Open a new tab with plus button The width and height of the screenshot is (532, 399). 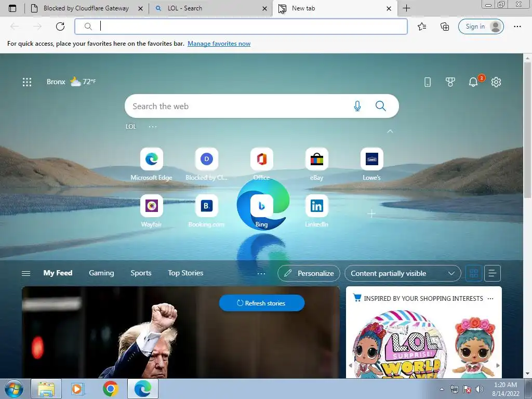(406, 8)
